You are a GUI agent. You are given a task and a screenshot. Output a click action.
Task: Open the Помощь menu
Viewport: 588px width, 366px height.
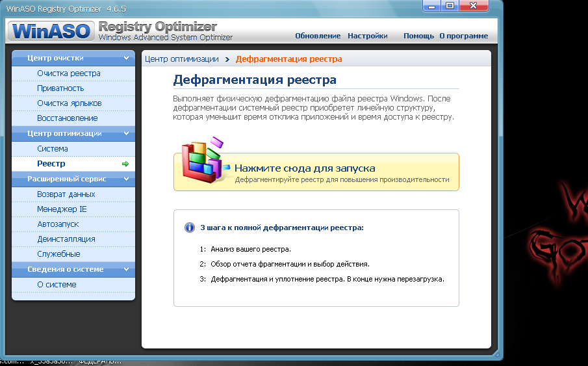tap(418, 36)
